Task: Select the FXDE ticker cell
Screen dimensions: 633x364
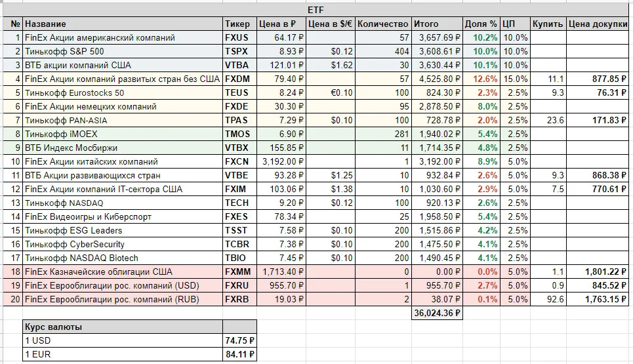Action: click(x=240, y=106)
